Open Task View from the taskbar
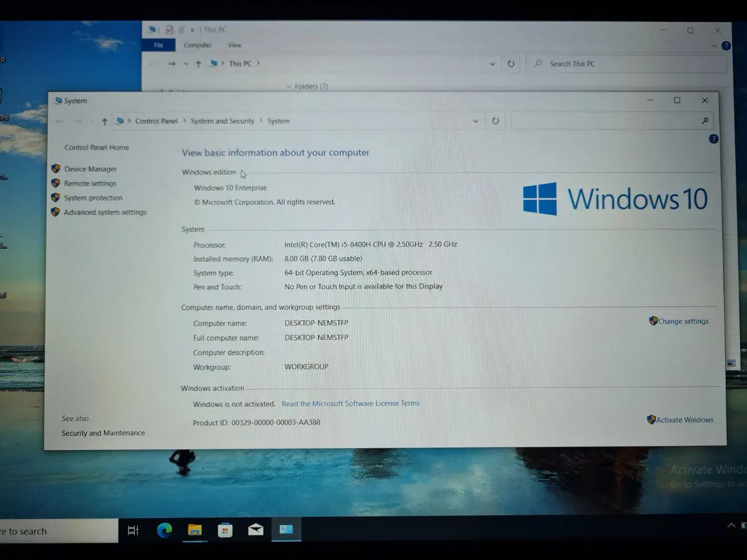 coord(133,531)
